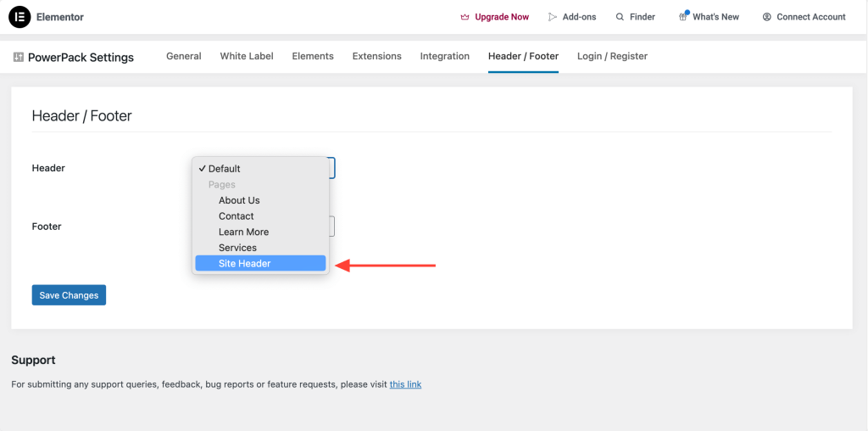Open the Connect Account text link
Viewport: 868px width, 431px height.
tap(811, 17)
